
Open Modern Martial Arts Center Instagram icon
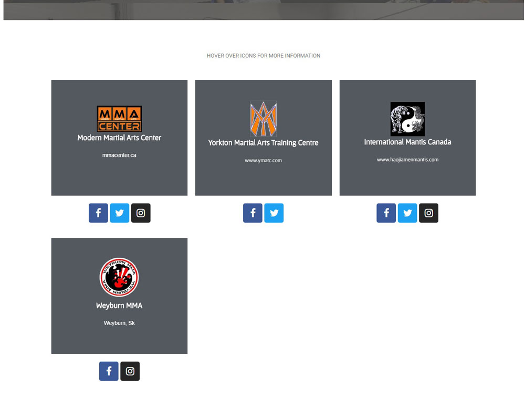(x=141, y=213)
